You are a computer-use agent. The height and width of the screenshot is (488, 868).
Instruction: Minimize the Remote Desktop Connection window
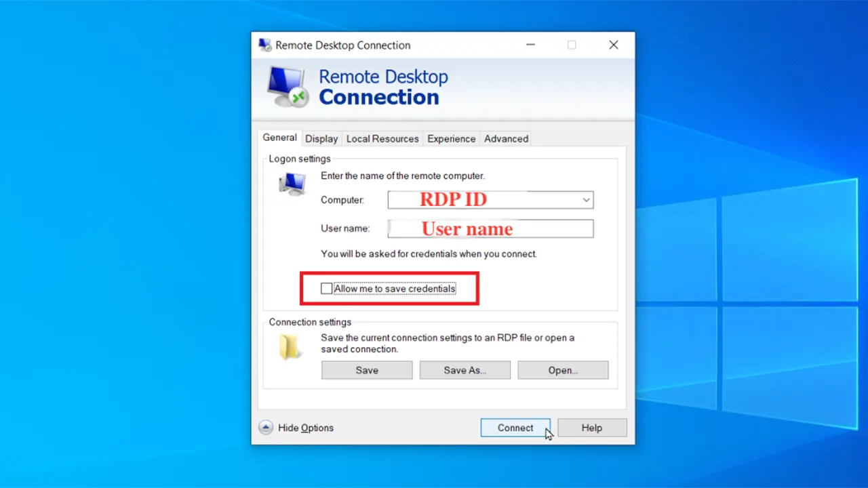[530, 45]
